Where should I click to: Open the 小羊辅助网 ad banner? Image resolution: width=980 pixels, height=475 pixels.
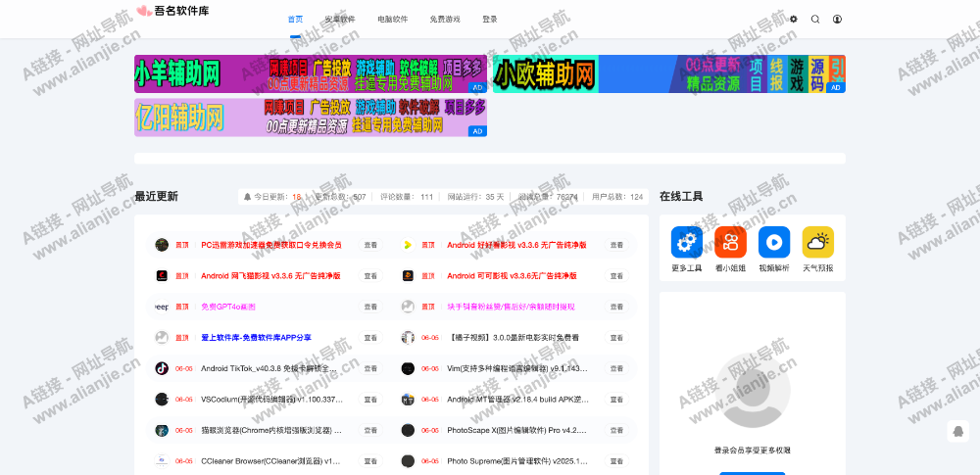pyautogui.click(x=311, y=73)
